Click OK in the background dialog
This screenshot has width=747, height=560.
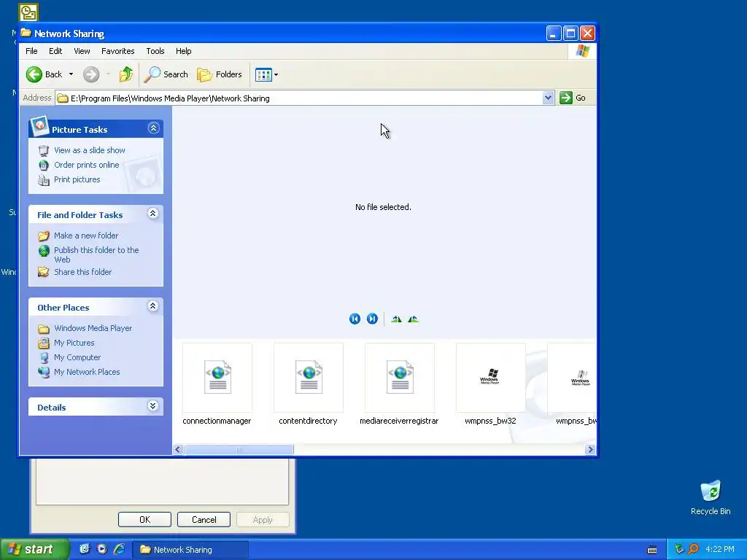coord(145,519)
